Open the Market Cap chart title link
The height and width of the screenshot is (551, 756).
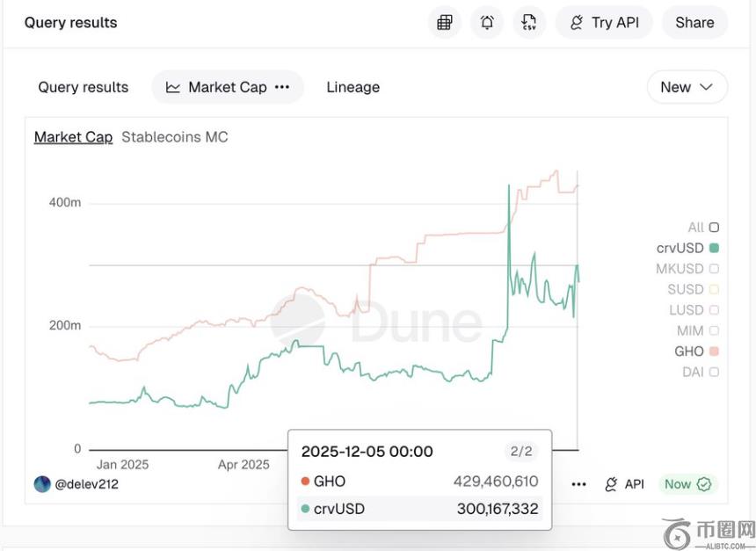coord(73,137)
